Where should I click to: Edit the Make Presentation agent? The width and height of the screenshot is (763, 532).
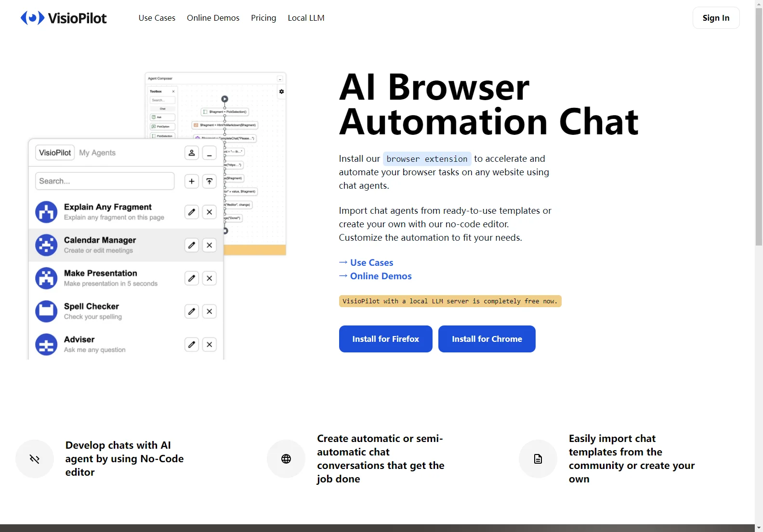tap(192, 278)
